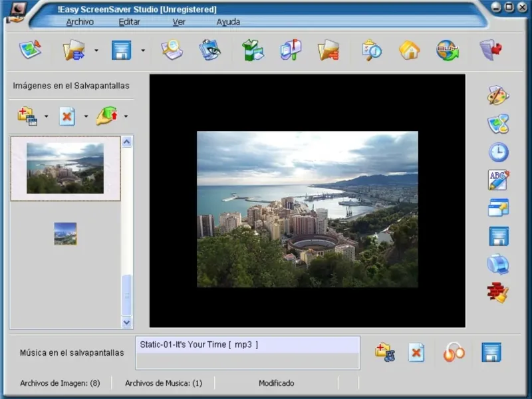Expand the save floppy dropdown arrow in toolbar

(x=143, y=51)
